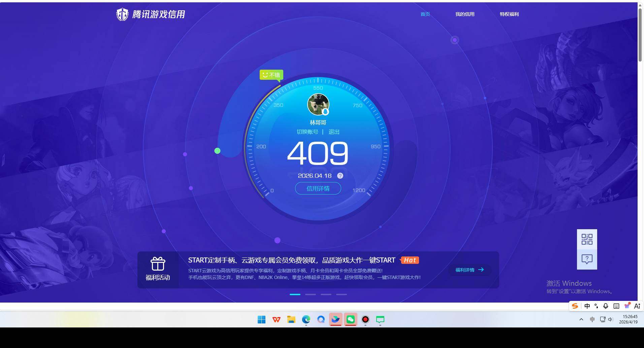The image size is (644, 348).
Task: Open WeChat from the taskbar
Action: (x=350, y=319)
